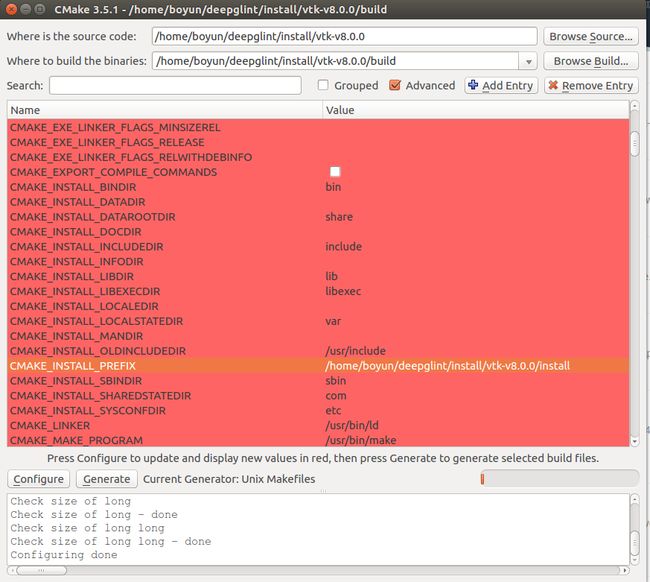The width and height of the screenshot is (650, 582).
Task: Select the CMAKE_INSTALL_PREFIX row
Action: [318, 366]
